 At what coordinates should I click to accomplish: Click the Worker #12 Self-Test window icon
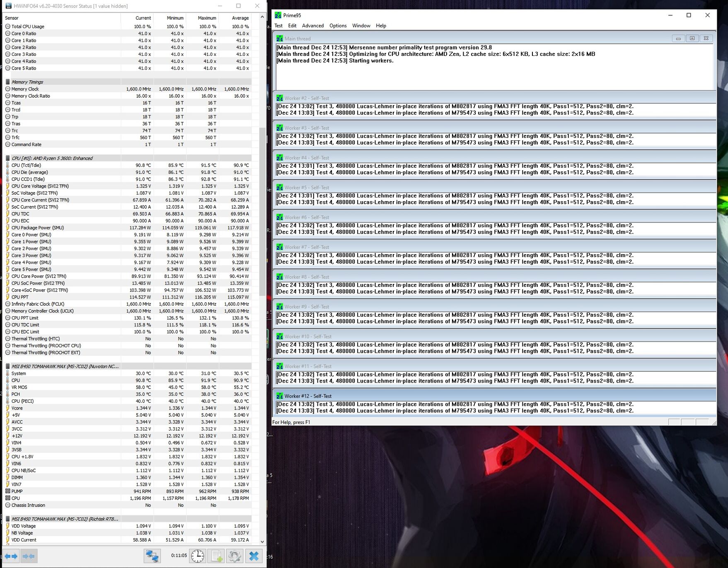(x=280, y=396)
